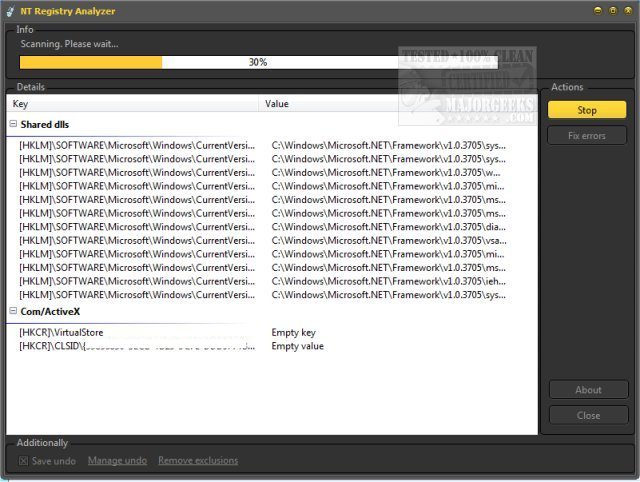Click the Fix errors button
Image resolution: width=640 pixels, height=482 pixels.
587,135
